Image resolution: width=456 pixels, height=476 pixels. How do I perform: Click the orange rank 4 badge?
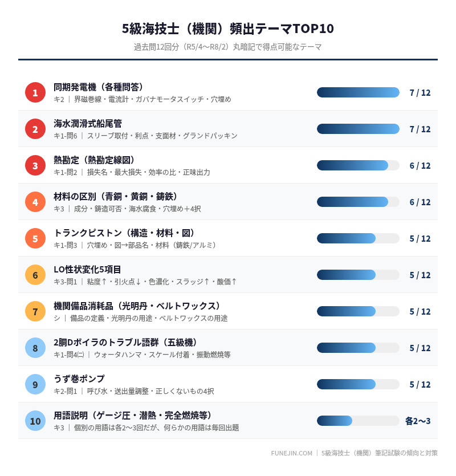[35, 202]
